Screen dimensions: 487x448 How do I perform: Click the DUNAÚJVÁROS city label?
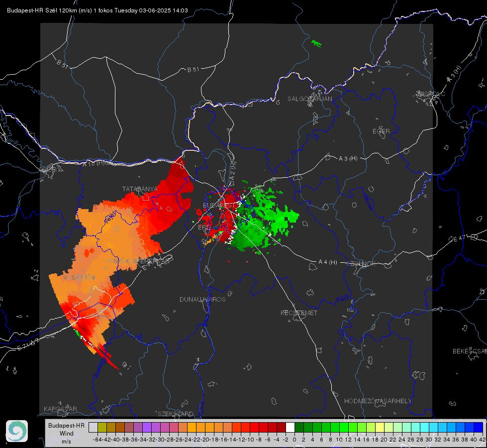(202, 299)
